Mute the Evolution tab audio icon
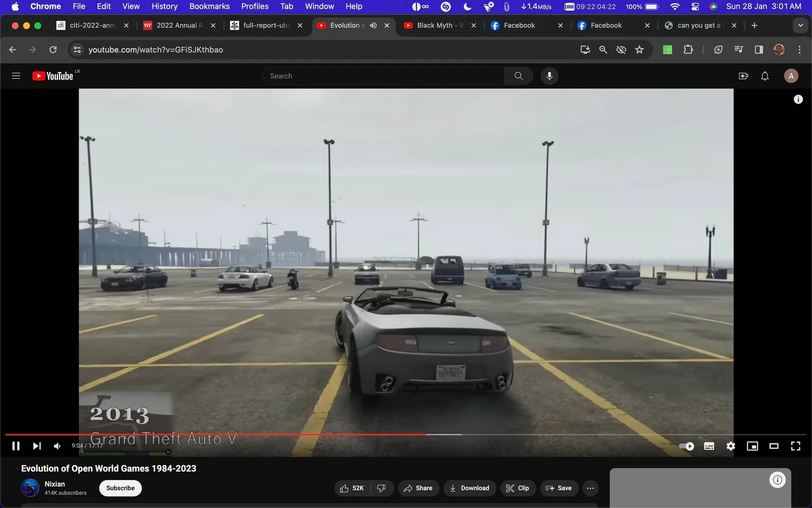The image size is (812, 508). point(373,25)
